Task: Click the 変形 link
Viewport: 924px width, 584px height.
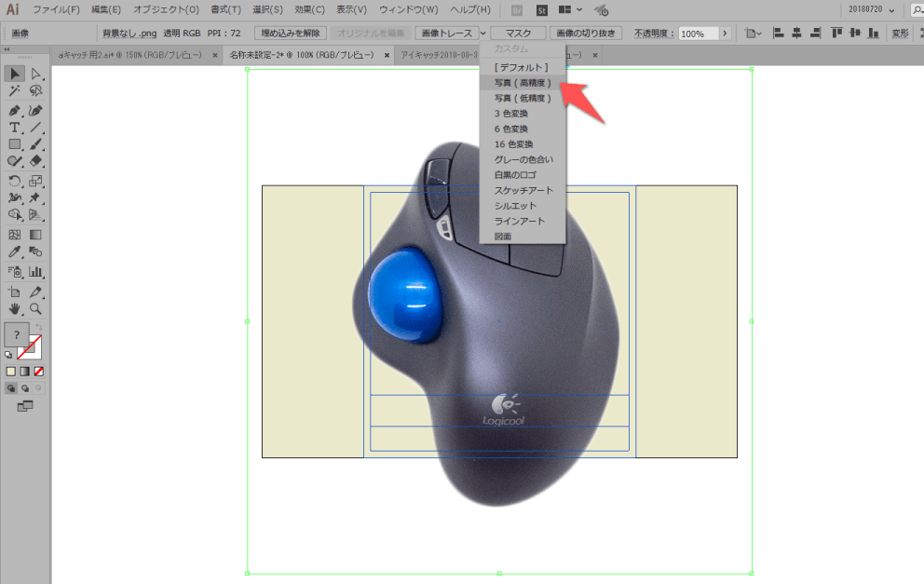Action: pos(900,34)
